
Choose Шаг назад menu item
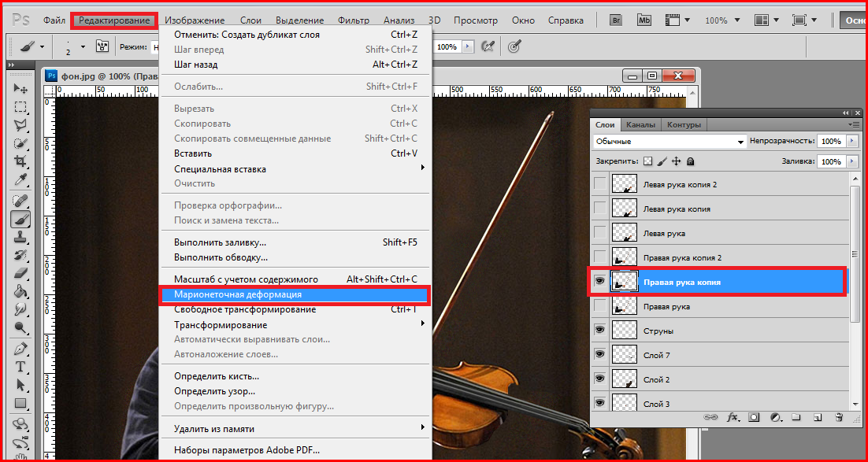(295, 65)
